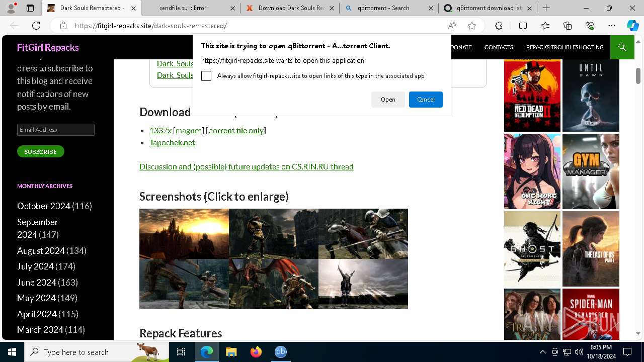
Task: Open July 2024 archive
Action: pos(35,266)
